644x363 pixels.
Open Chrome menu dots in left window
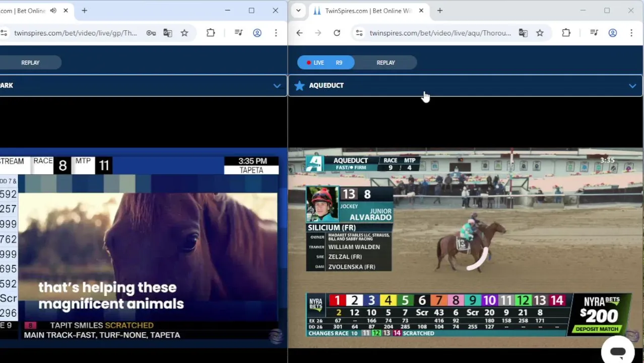(276, 33)
